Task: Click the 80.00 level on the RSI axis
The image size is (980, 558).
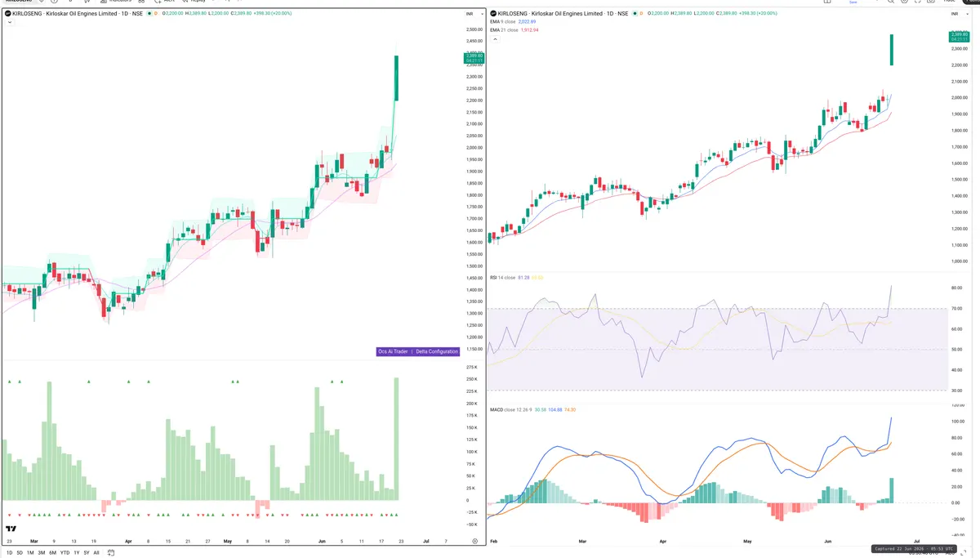Action: [956, 288]
